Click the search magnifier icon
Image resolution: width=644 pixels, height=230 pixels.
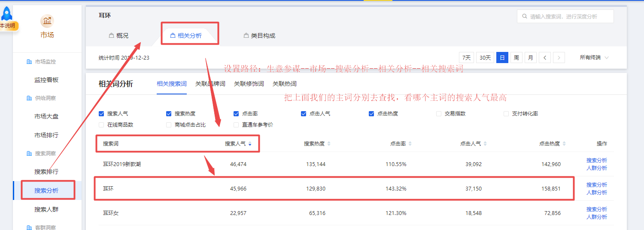point(524,17)
